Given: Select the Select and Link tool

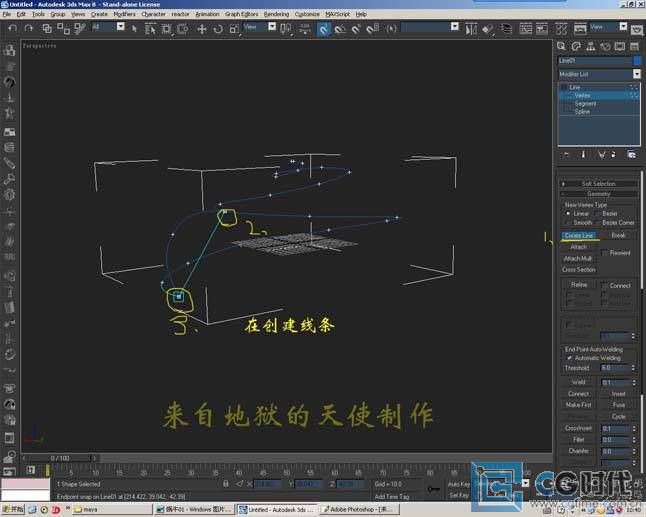Looking at the screenshot, I should (x=47, y=28).
